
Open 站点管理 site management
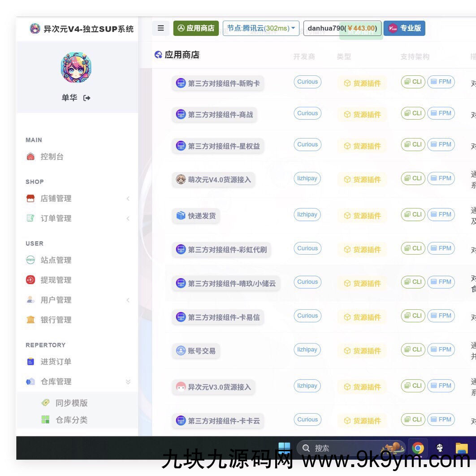56,260
